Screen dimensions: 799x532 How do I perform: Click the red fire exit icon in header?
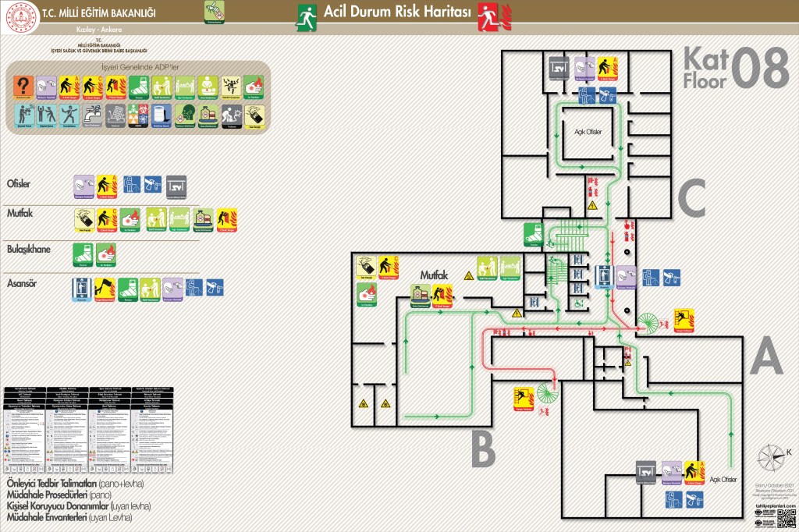click(x=490, y=16)
